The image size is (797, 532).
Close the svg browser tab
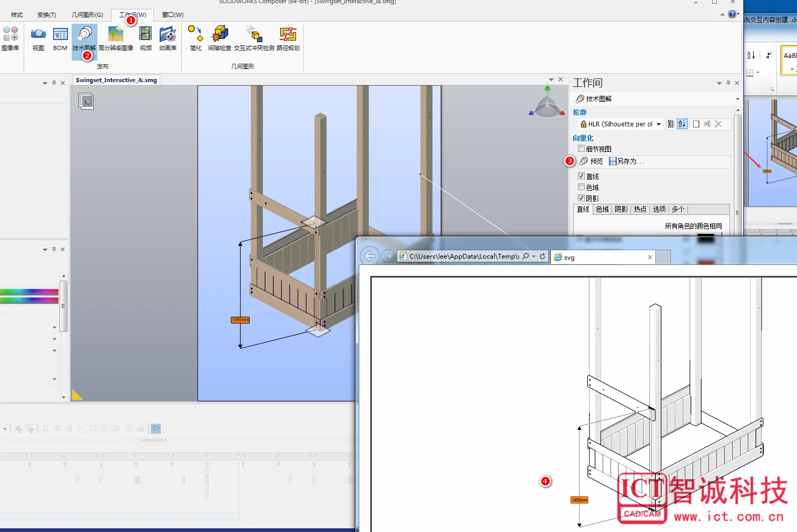(x=650, y=257)
